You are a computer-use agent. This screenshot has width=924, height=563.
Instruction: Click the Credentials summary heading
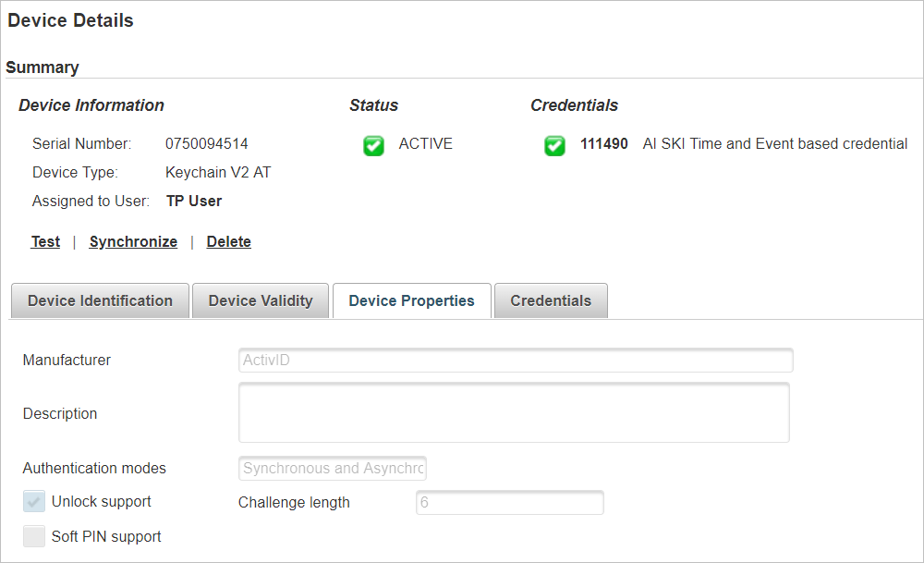pos(575,105)
